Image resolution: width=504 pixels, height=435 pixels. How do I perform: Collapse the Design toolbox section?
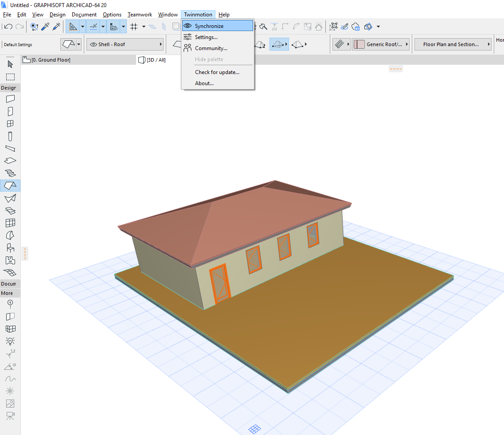point(10,88)
